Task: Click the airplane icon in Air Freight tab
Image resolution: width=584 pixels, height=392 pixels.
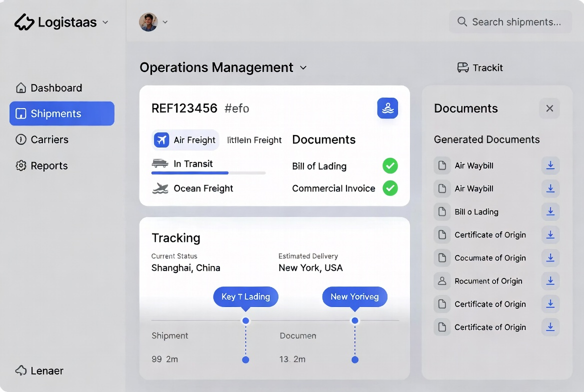Action: [161, 140]
